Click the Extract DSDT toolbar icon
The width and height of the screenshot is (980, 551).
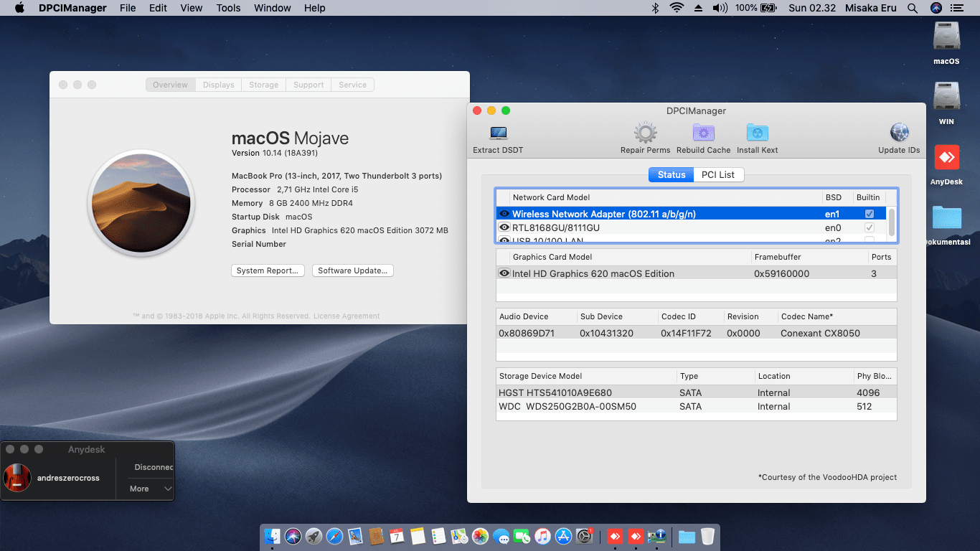[x=498, y=133]
